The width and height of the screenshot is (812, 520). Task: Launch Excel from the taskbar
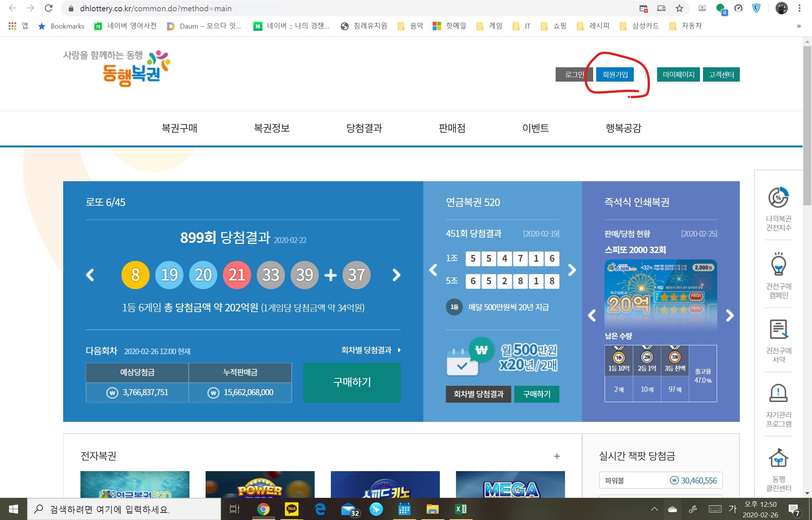click(x=461, y=509)
